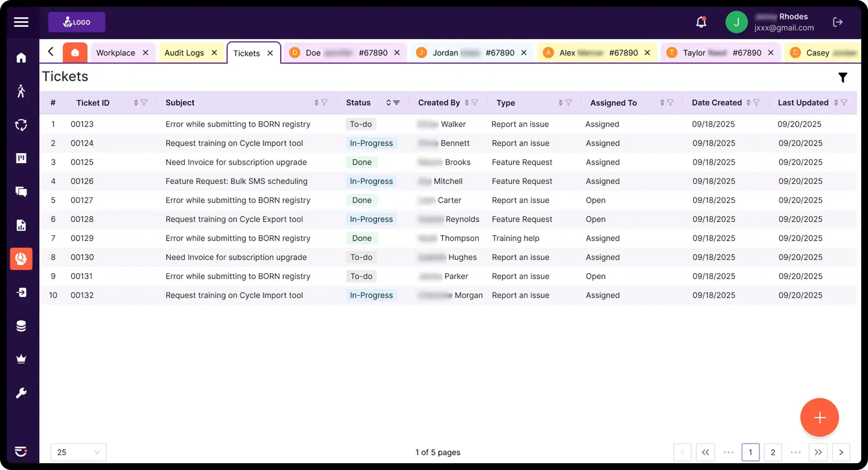Click the wrench settings icon in sidebar
This screenshot has height=470, width=868.
point(21,392)
